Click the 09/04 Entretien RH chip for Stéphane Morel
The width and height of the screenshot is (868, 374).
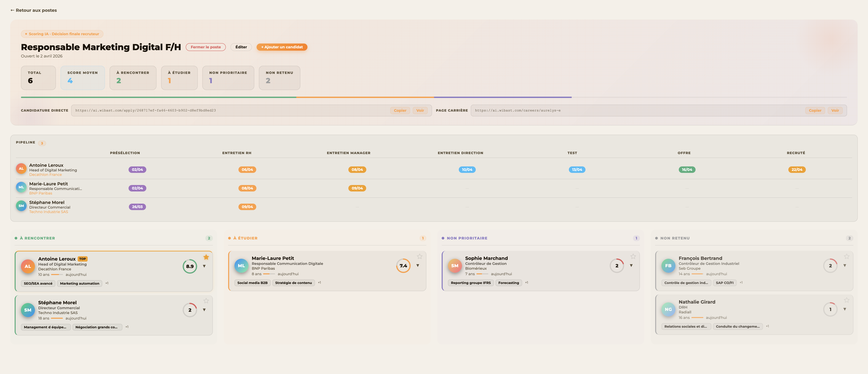pyautogui.click(x=247, y=207)
